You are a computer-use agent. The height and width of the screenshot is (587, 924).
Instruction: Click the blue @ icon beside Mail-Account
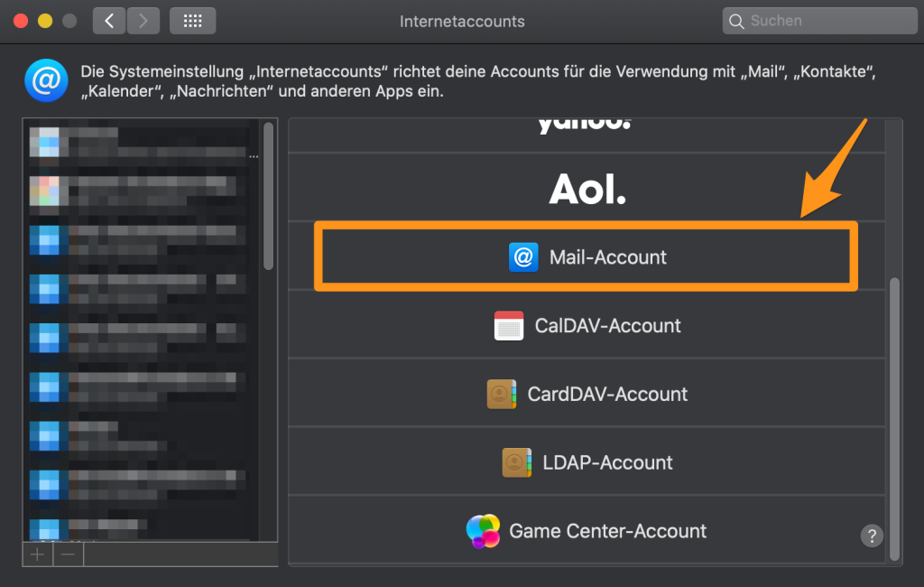523,257
